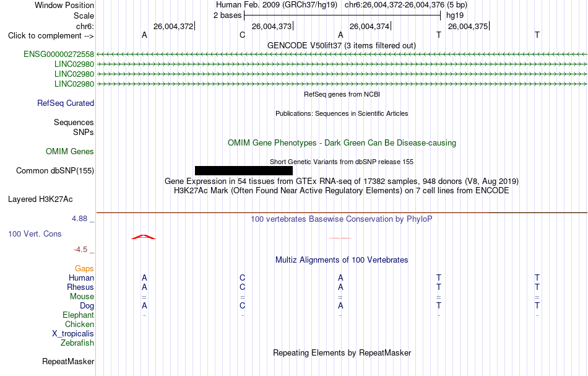
Task: Click the Layered H3K27Ac track label
Action: [x=40, y=199]
